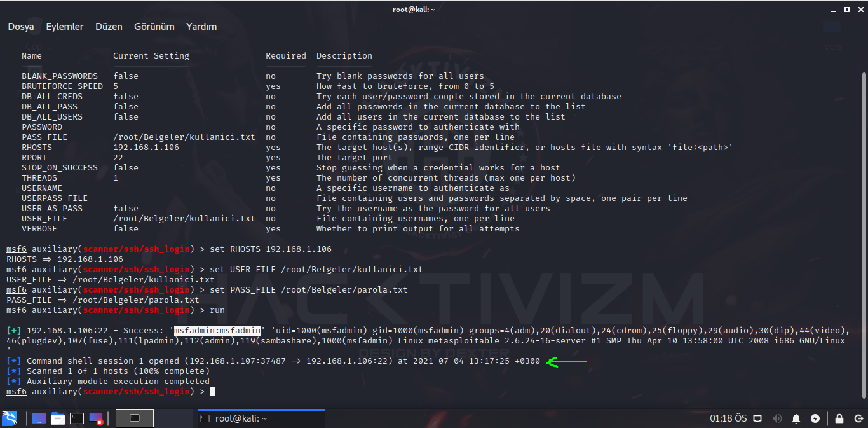The height and width of the screenshot is (428, 868).
Task: Open the Yardım menu
Action: click(x=201, y=27)
